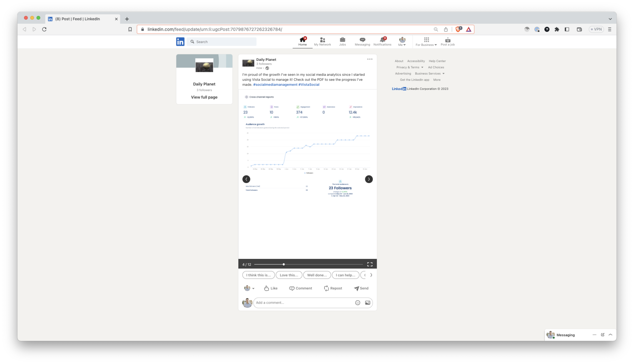Choose the 'Love this...' quick reply
Screen dimensions: 634x364
pos(289,275)
